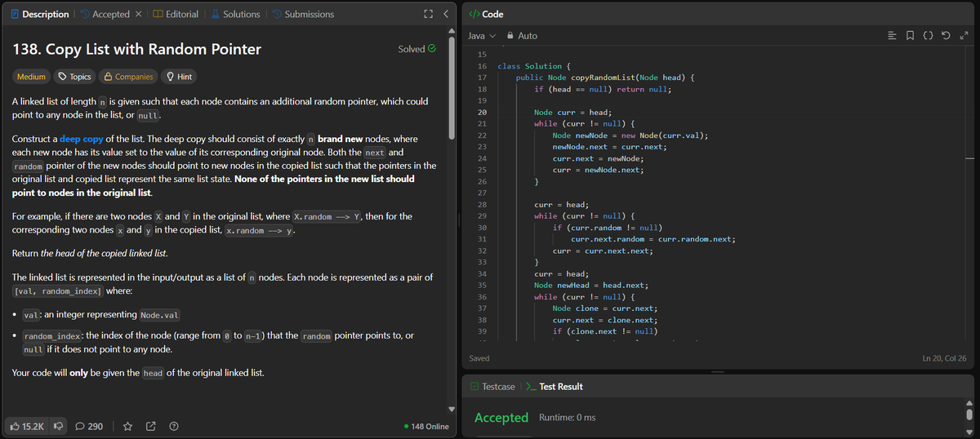
Task: Collapse the description panel with left chevron
Action: pyautogui.click(x=446, y=15)
